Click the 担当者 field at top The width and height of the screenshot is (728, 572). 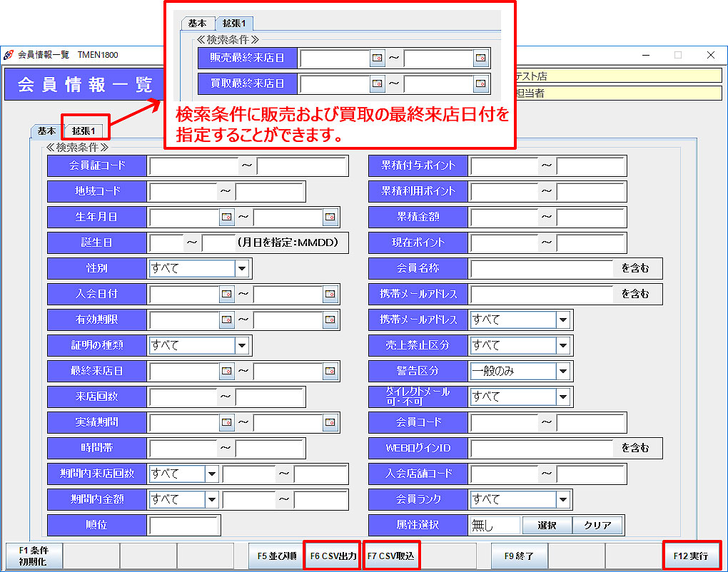[618, 93]
